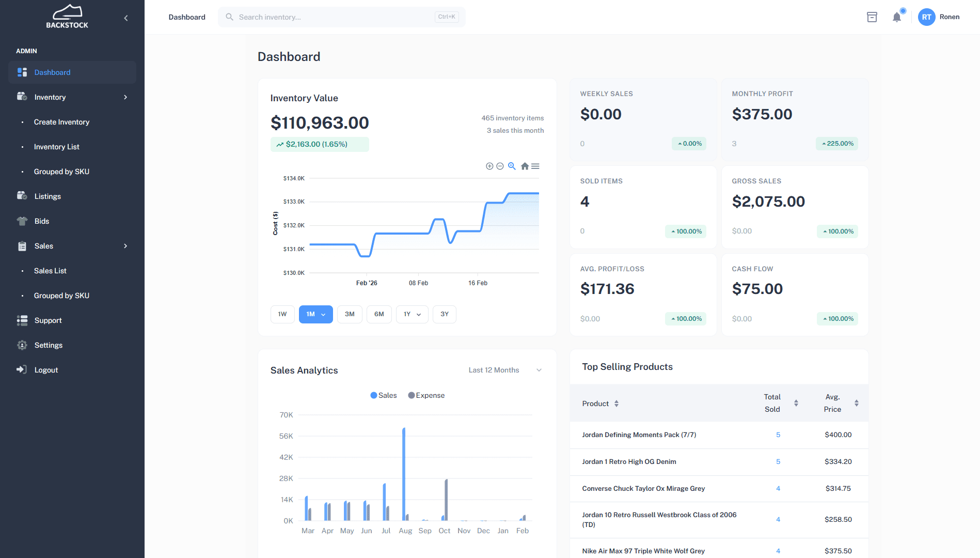
Task: Select the zoom-out icon on the chart toolbar
Action: [x=500, y=166]
